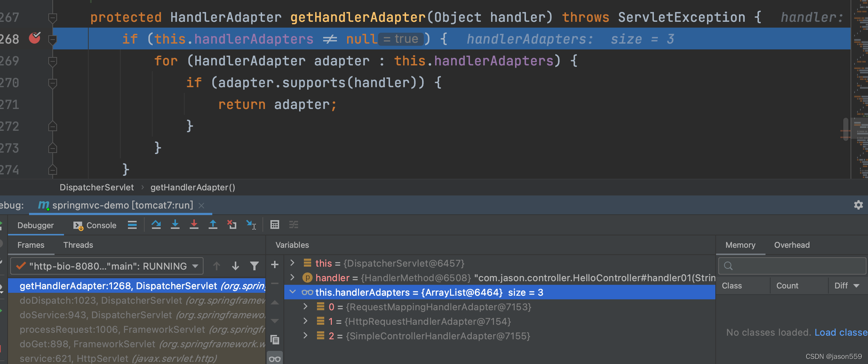Screen dimensions: 868x364
Task: Click the move watch down triangle
Action: pyautogui.click(x=275, y=321)
